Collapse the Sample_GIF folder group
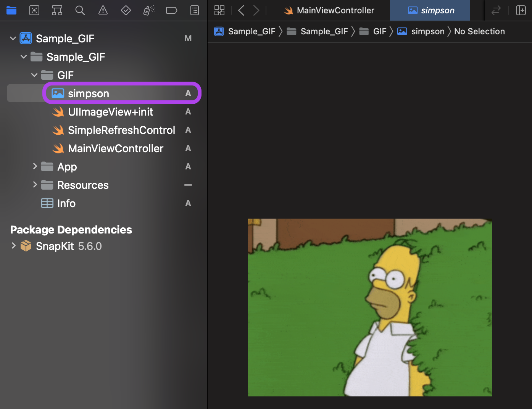 coord(24,56)
